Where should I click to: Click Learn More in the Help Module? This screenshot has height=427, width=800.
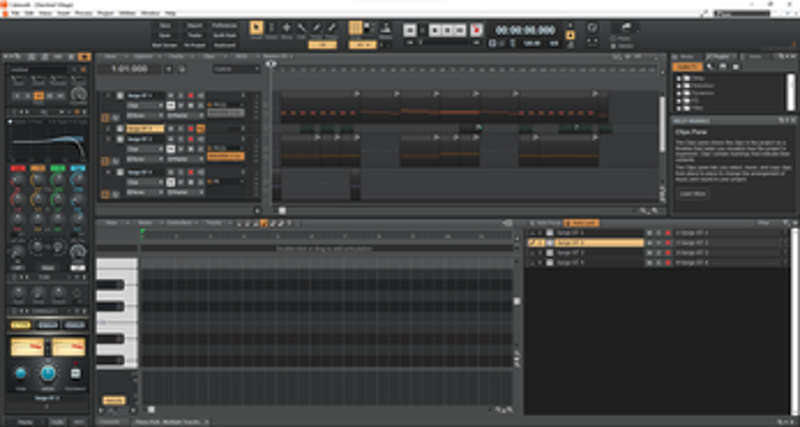click(692, 194)
